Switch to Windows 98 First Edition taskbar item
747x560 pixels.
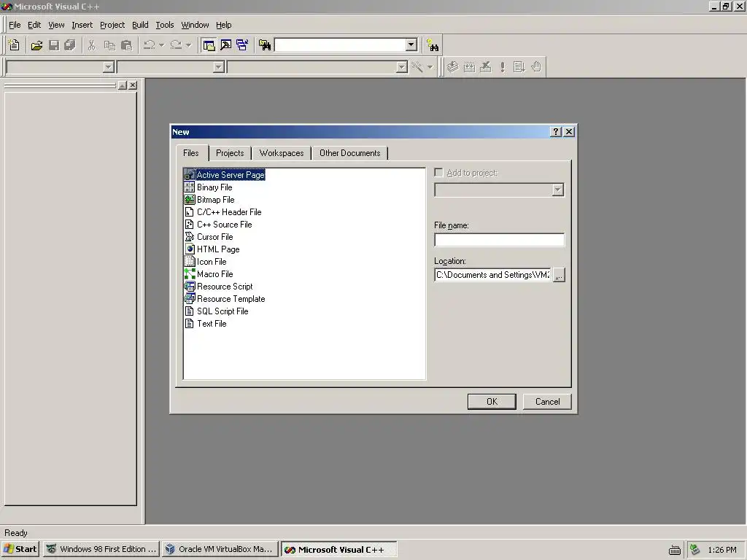[x=101, y=549]
